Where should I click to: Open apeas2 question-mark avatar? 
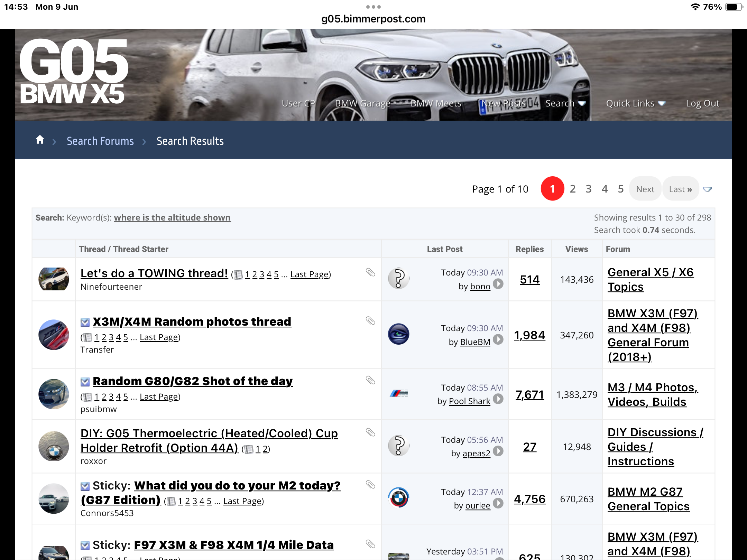(398, 446)
